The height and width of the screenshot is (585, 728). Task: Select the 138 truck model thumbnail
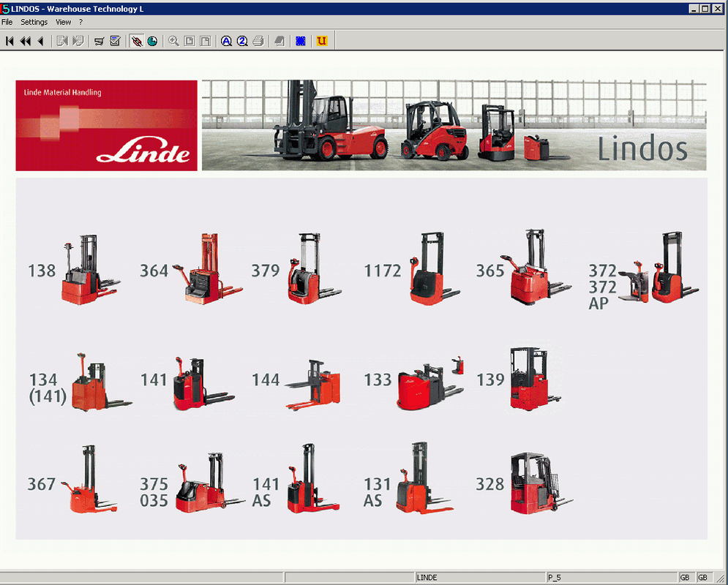[x=91, y=270]
